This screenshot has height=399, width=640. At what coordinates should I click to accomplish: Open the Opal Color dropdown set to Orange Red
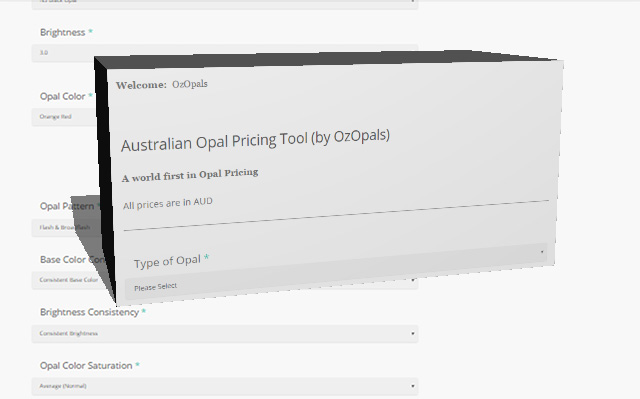[x=65, y=117]
